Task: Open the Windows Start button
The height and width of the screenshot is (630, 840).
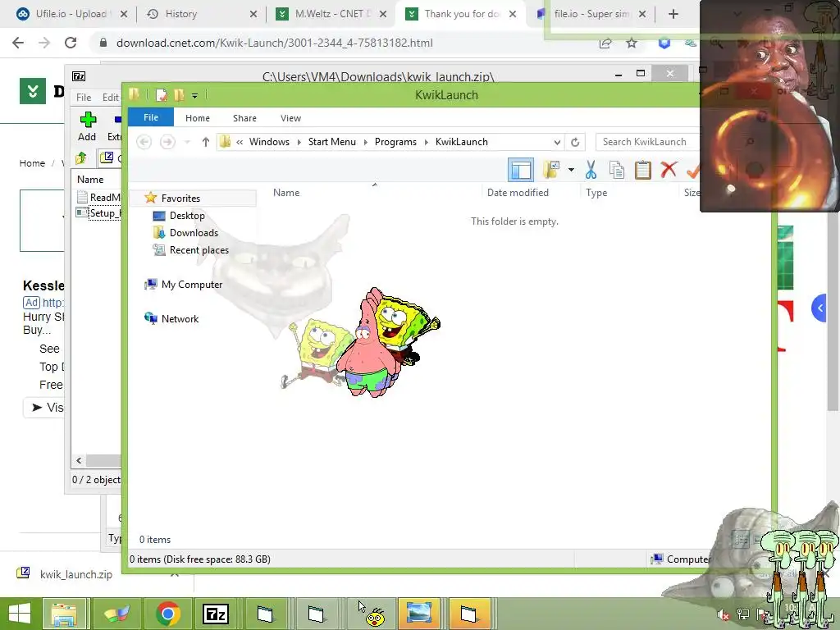Action: point(20,614)
